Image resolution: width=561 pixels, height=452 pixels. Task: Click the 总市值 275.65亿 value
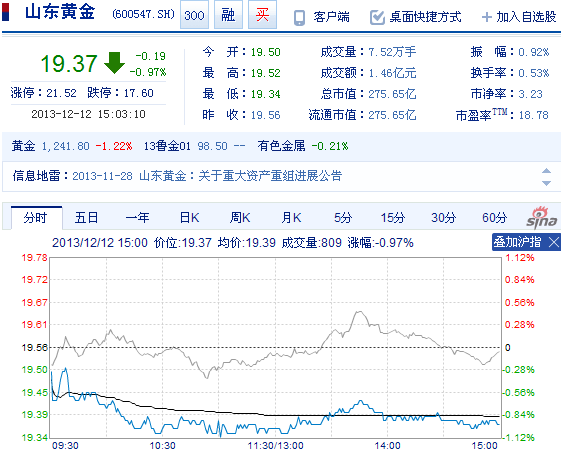point(392,94)
